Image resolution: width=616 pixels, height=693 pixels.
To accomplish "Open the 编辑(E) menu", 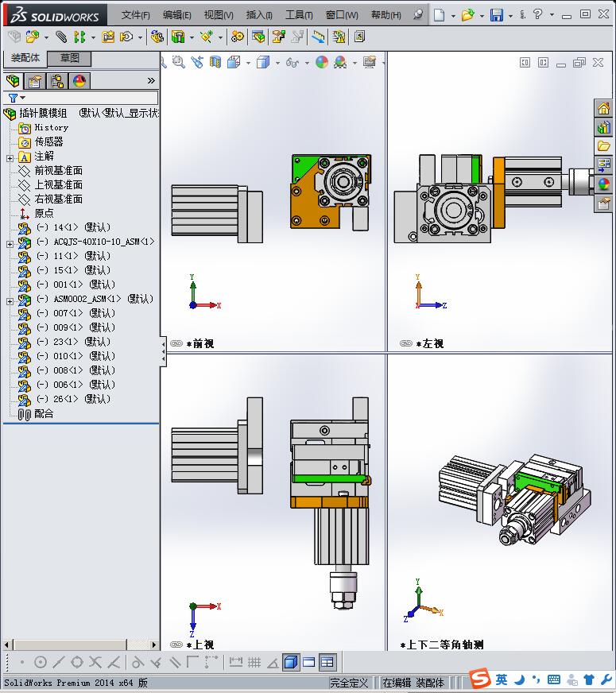I will 176,15.
